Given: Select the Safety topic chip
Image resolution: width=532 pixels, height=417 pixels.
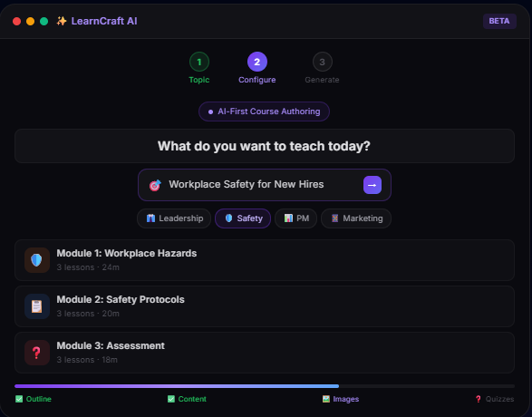Looking at the screenshot, I should pyautogui.click(x=243, y=218).
